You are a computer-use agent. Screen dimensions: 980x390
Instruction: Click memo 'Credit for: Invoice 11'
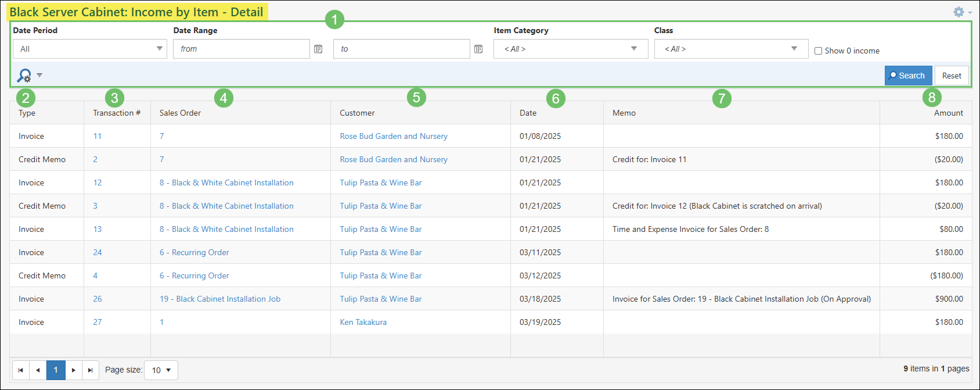(x=650, y=159)
